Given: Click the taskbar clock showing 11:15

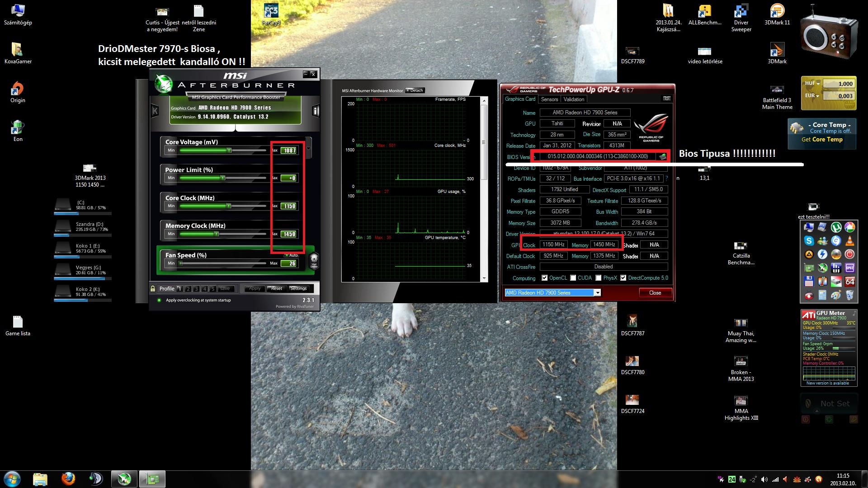Looking at the screenshot, I should point(843,476).
